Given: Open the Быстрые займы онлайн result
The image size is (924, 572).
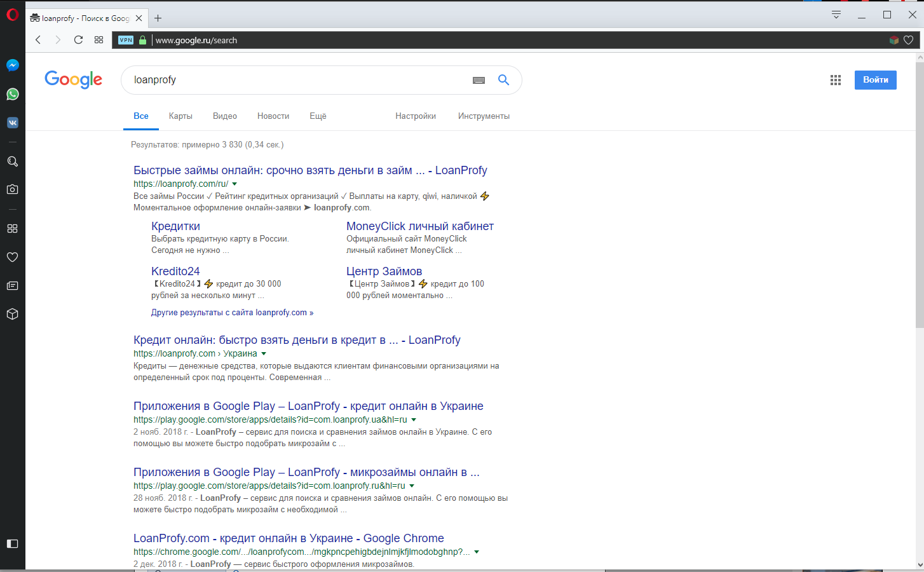Looking at the screenshot, I should 310,170.
